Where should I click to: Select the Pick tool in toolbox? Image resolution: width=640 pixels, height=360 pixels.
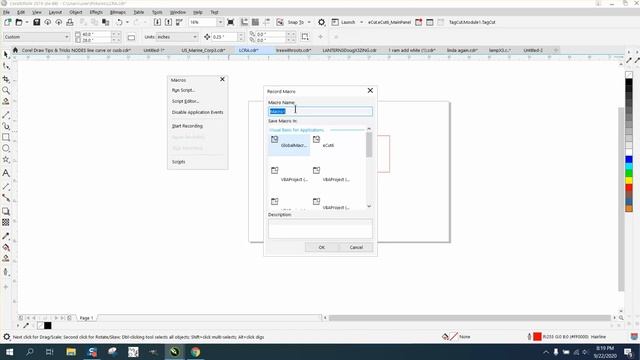(x=6, y=55)
